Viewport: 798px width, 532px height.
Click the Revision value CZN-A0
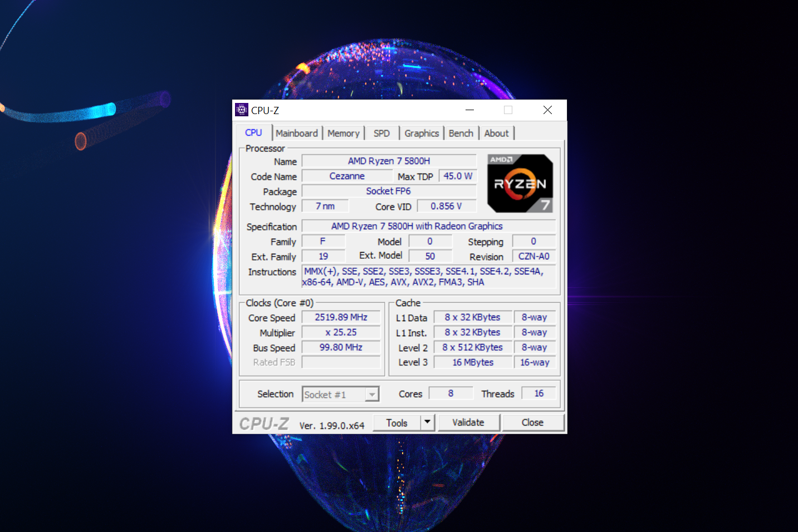coord(534,256)
